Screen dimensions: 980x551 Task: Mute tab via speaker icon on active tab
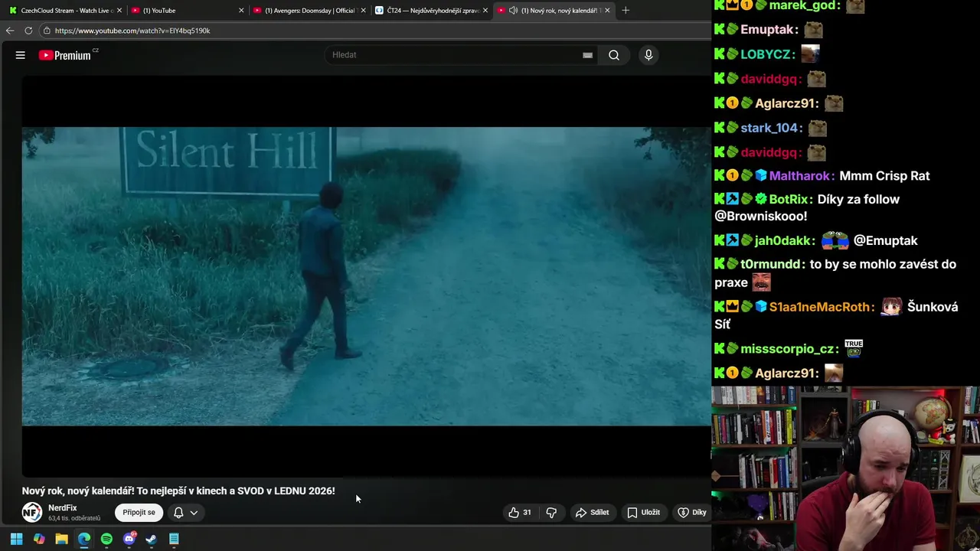(x=513, y=11)
